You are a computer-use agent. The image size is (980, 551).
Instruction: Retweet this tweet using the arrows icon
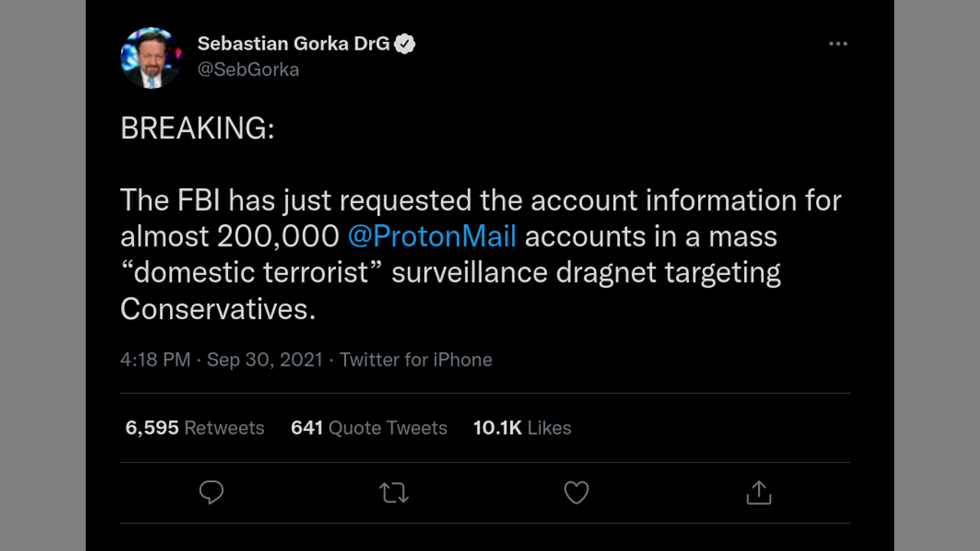(x=394, y=492)
